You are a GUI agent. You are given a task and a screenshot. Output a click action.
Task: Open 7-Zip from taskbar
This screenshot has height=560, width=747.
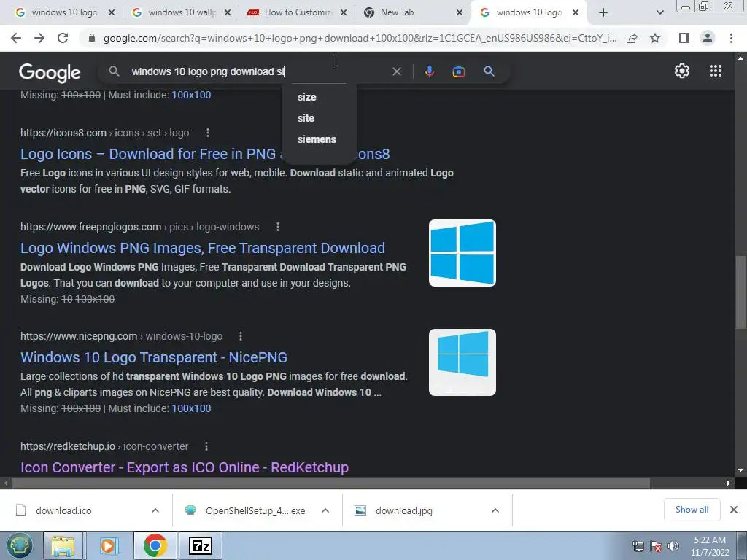coord(200,545)
